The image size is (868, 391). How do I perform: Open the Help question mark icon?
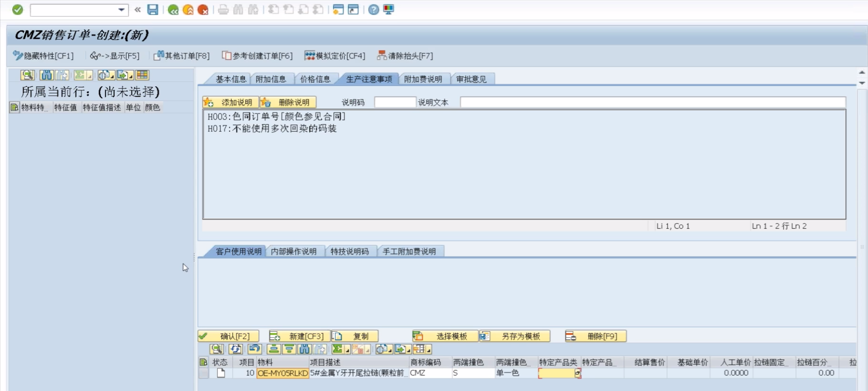[374, 9]
